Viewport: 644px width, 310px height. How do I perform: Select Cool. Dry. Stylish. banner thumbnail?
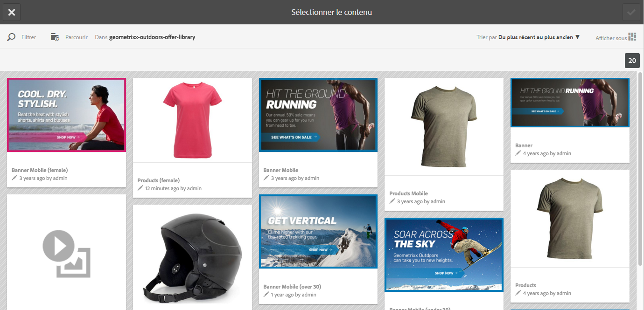click(x=66, y=115)
